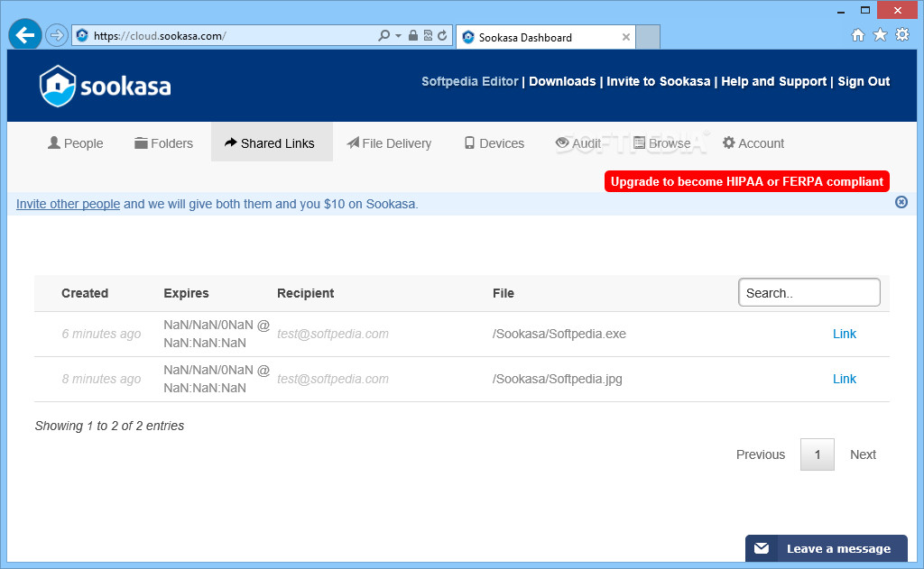Minimize the browser window

(x=841, y=10)
